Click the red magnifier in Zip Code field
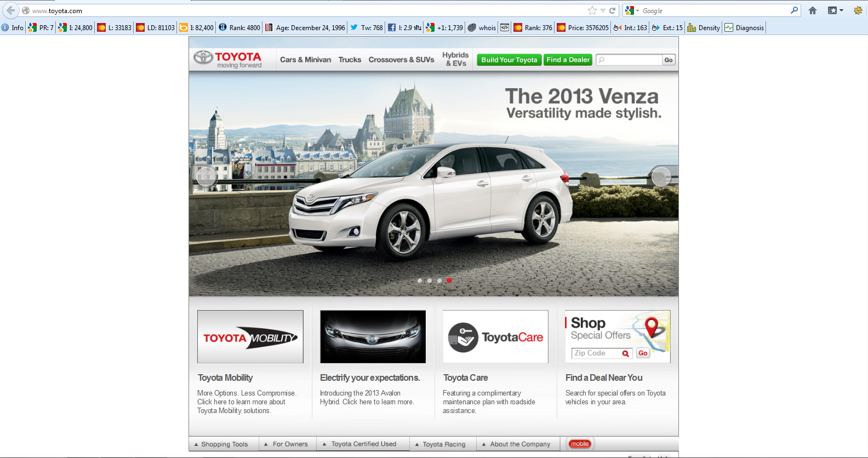The image size is (868, 458). point(625,354)
